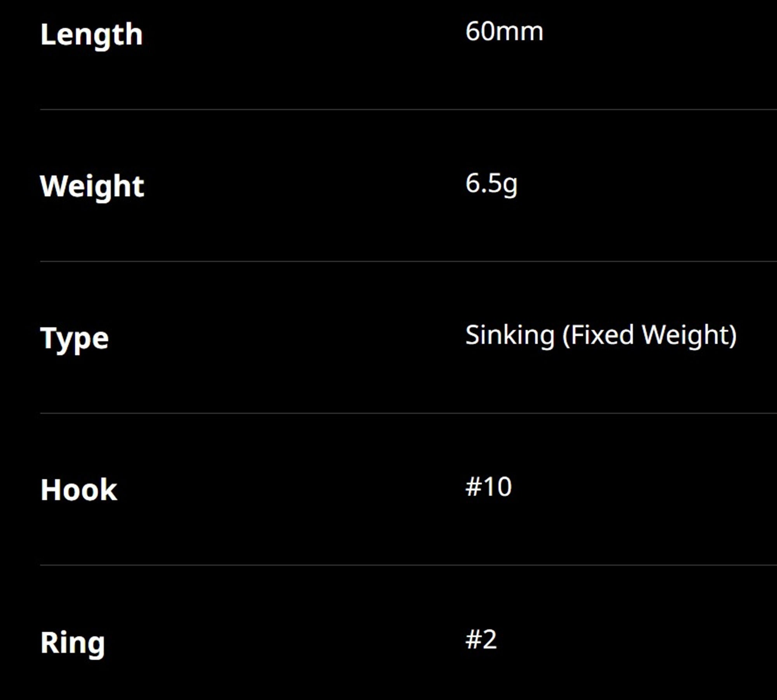The width and height of the screenshot is (777, 700).
Task: Click the divider line below Length row
Action: pos(408,110)
